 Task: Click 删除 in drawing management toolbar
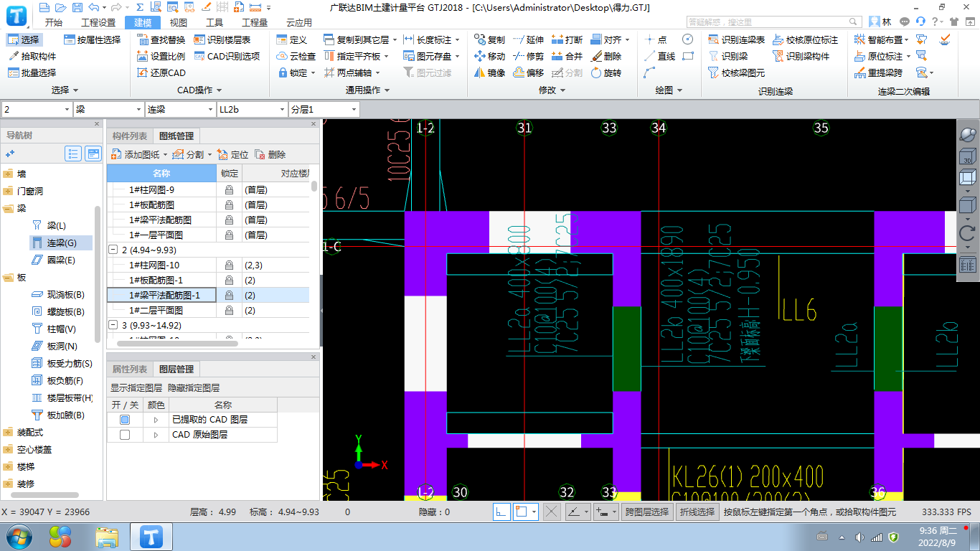point(270,154)
